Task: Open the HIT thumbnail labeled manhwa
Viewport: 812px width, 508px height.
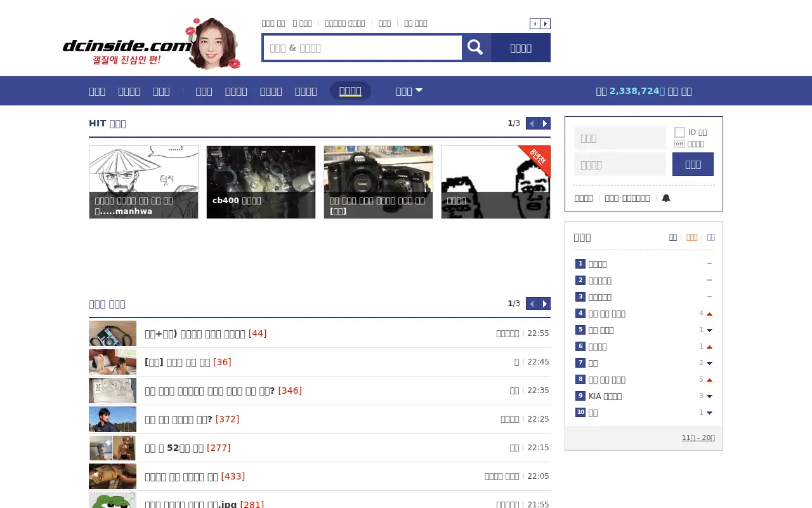Action: [143, 182]
